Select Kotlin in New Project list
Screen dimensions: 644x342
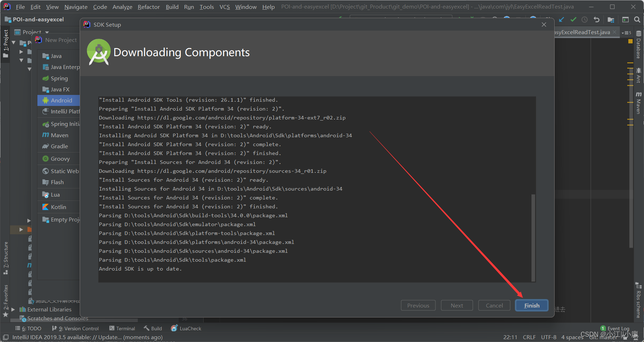tap(59, 207)
